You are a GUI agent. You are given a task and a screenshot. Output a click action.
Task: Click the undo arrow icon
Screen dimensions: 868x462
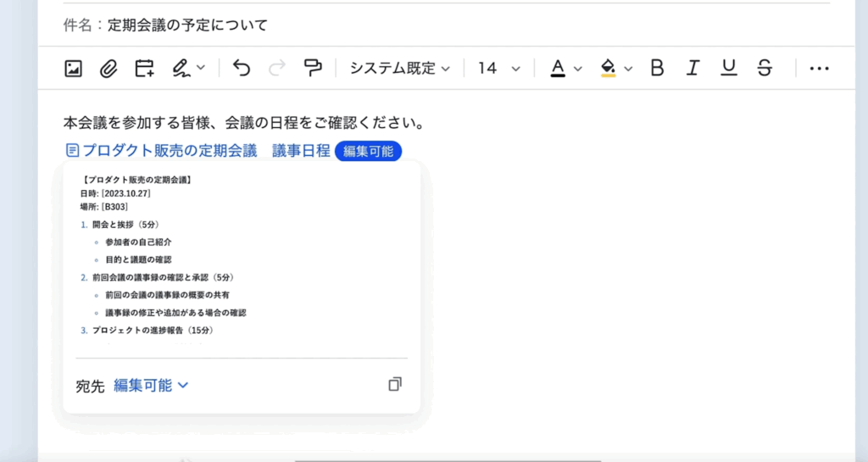242,69
